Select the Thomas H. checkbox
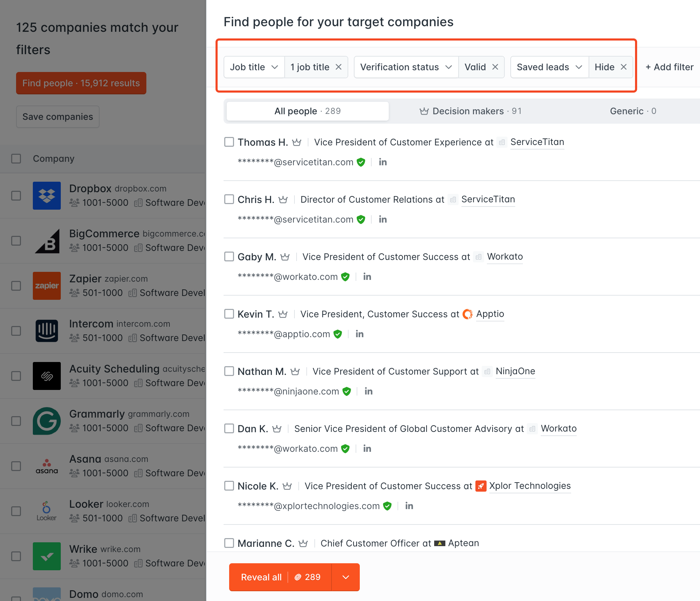This screenshot has width=700, height=601. [x=229, y=142]
